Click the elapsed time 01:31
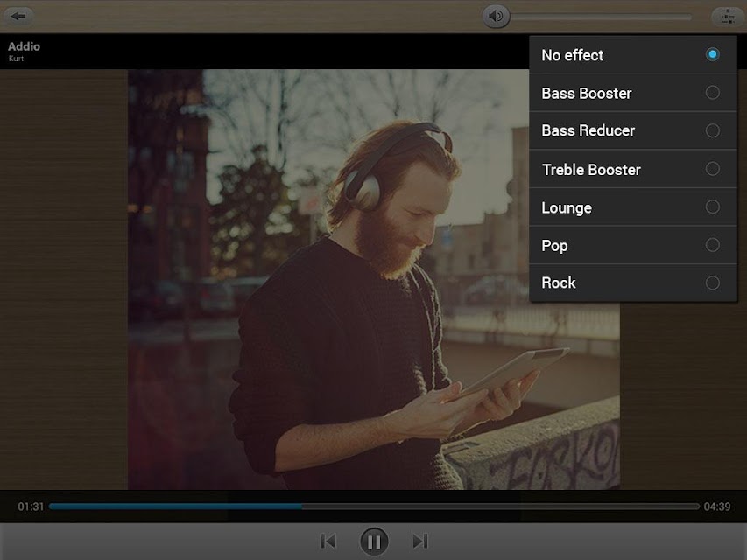 31,507
